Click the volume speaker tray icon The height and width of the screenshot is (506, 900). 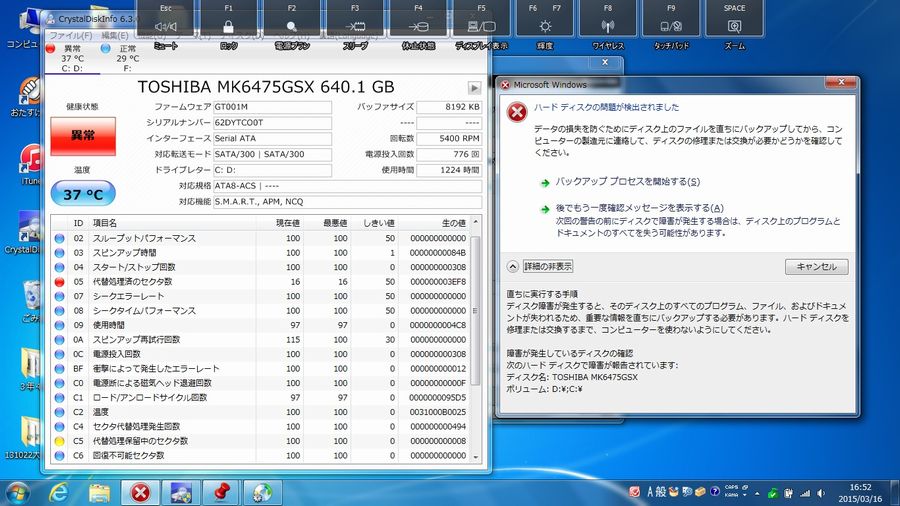tap(821, 493)
